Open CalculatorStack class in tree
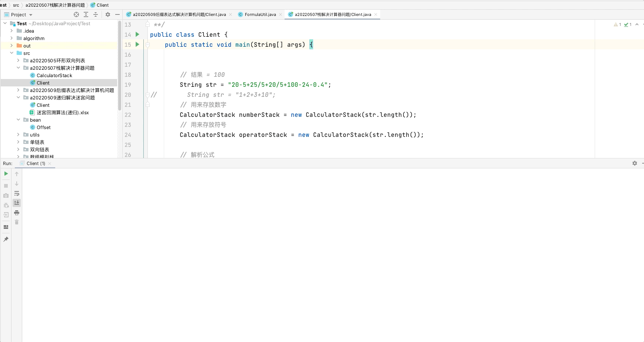 pyautogui.click(x=54, y=75)
